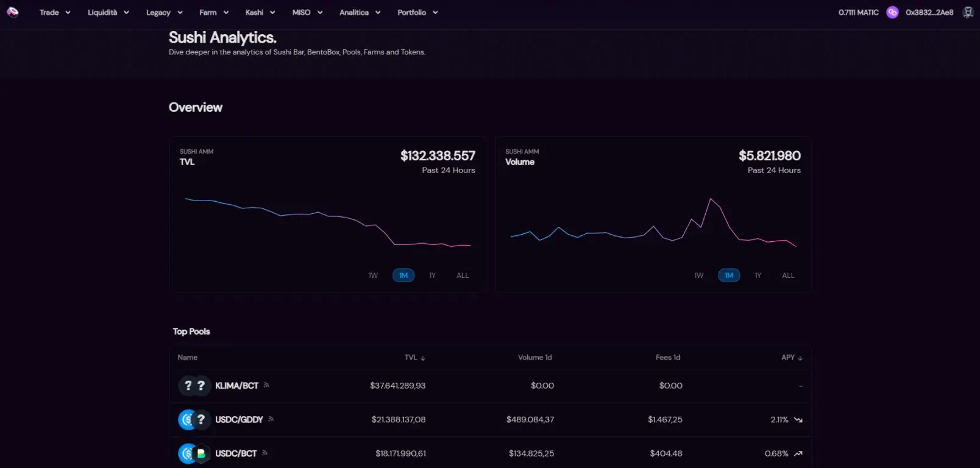Sort pools by Fees 1d column
Screen dimensions: 980x468
[668, 358]
